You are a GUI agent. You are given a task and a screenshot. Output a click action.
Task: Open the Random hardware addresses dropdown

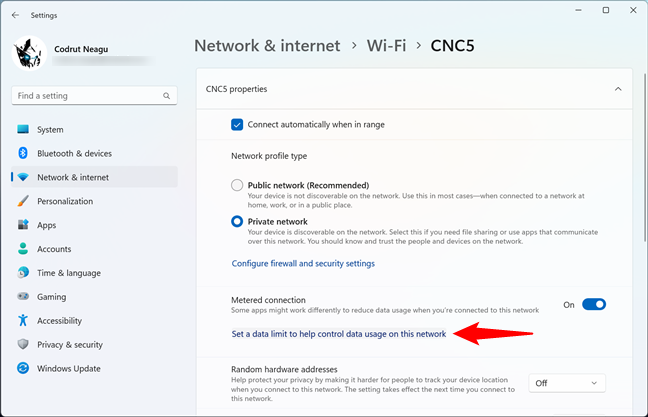pos(567,383)
